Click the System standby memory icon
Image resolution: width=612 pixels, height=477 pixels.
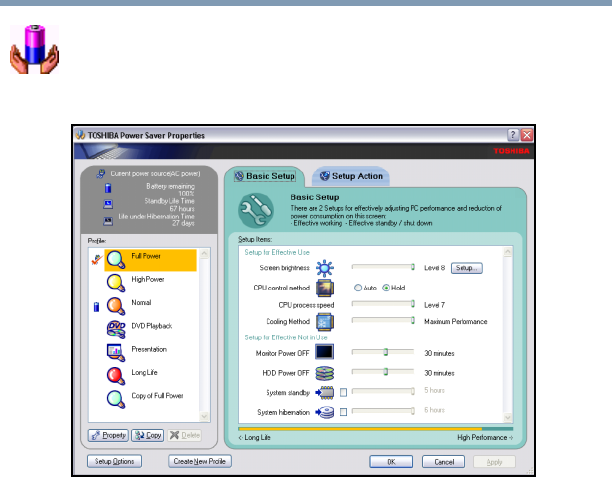(325, 392)
